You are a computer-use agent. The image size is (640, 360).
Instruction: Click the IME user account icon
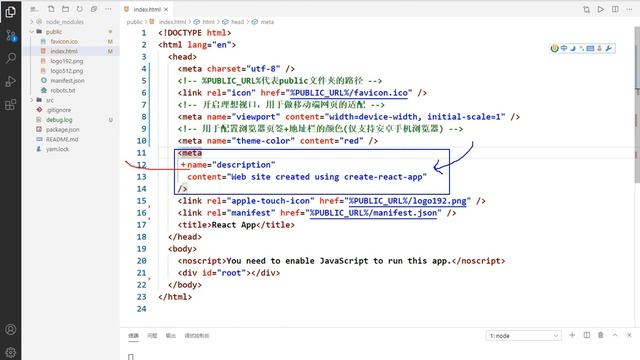click(x=600, y=48)
